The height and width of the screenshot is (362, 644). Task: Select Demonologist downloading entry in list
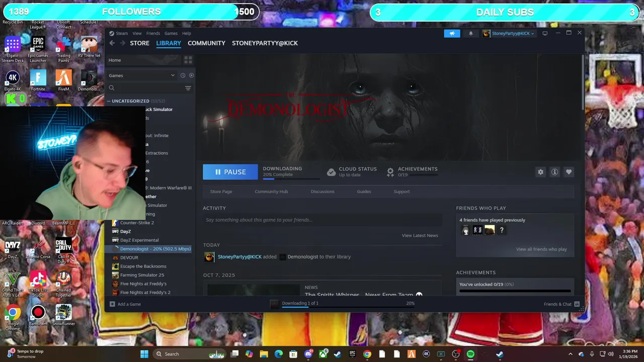(151, 249)
